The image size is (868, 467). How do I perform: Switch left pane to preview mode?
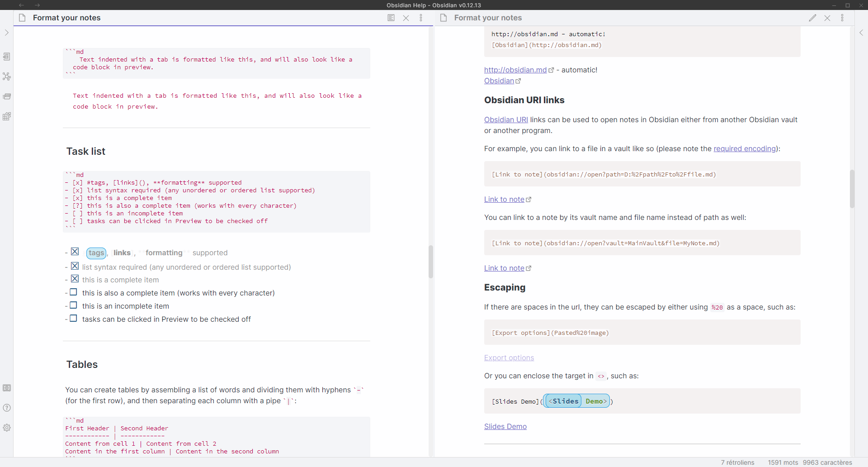click(x=391, y=18)
